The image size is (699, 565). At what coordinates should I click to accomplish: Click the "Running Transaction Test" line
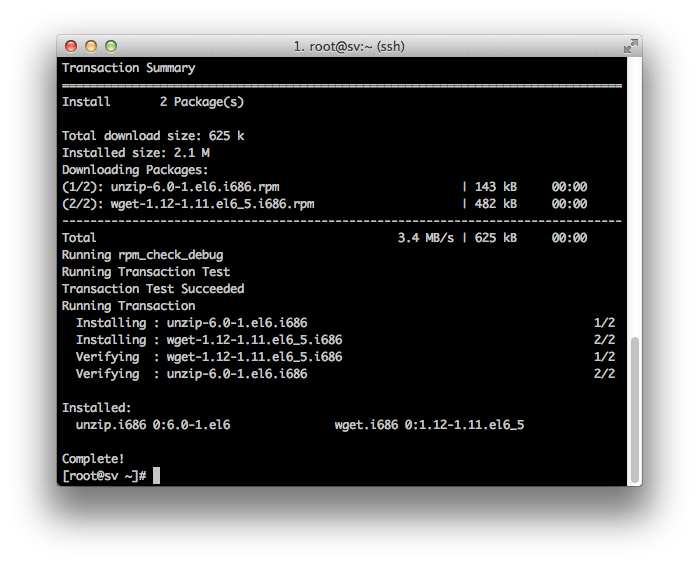146,272
